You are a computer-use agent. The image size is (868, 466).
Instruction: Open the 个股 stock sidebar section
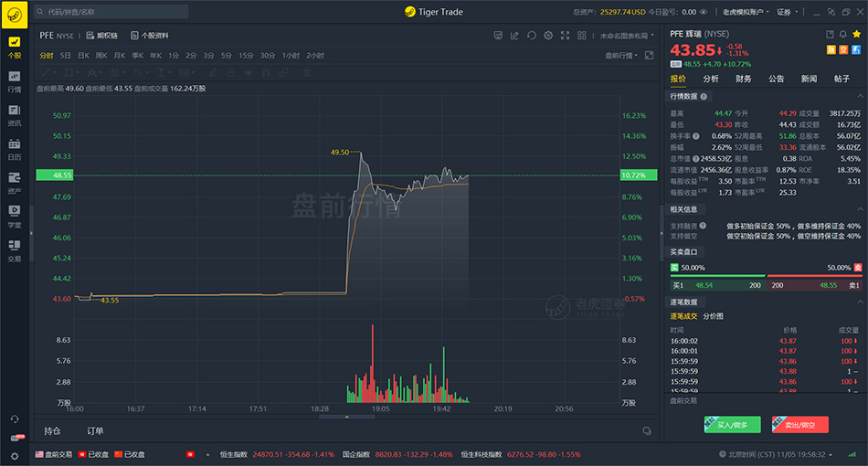click(15, 47)
